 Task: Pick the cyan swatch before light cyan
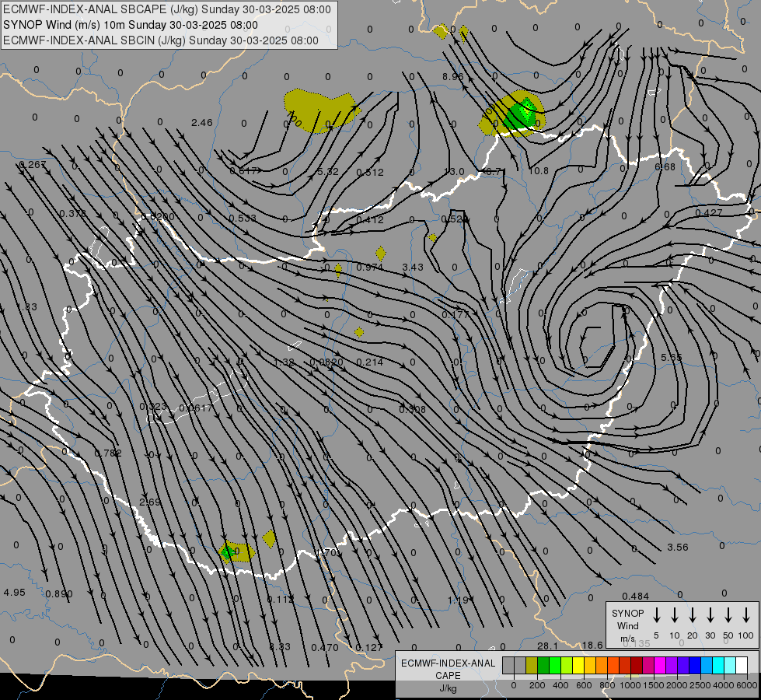pyautogui.click(x=717, y=666)
